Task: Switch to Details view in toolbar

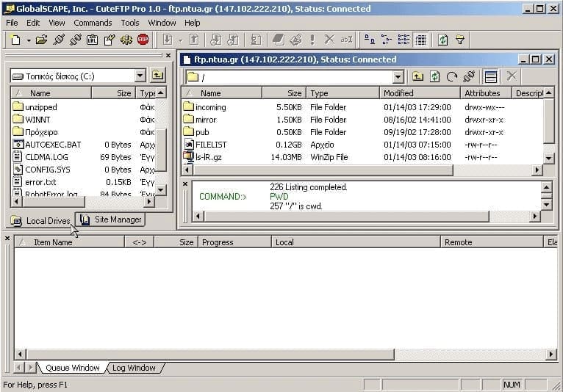Action: tap(420, 40)
